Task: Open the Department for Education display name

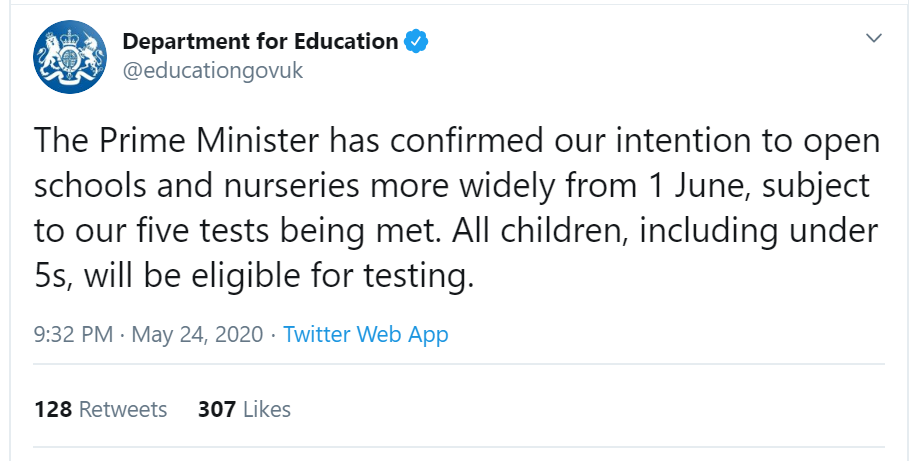Action: point(261,42)
